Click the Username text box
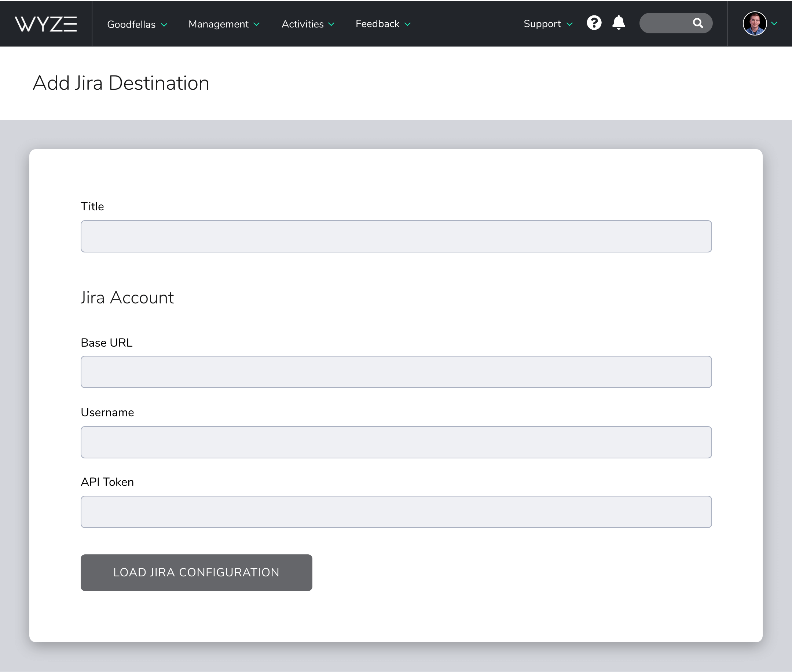Screen dimensions: 792x672 tap(396, 442)
